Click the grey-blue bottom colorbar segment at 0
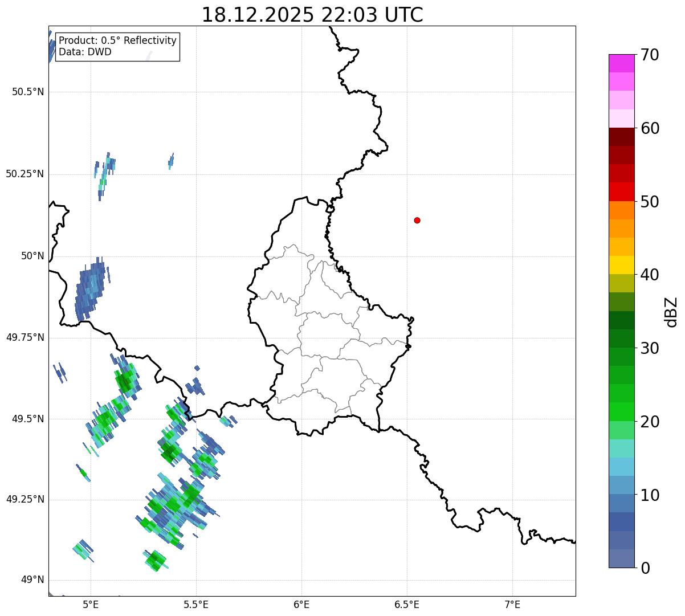The height and width of the screenshot is (616, 685). (x=621, y=558)
